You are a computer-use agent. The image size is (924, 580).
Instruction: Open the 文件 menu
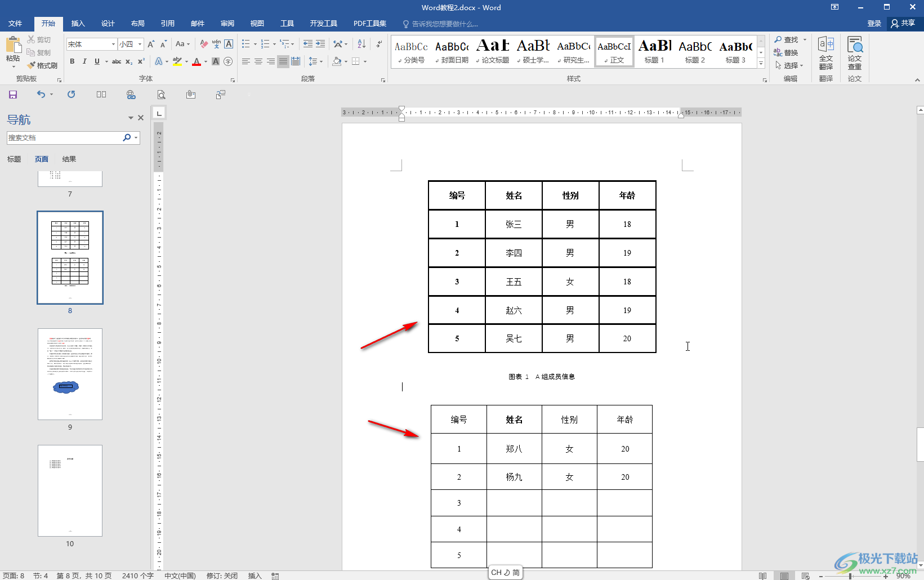pyautogui.click(x=15, y=24)
